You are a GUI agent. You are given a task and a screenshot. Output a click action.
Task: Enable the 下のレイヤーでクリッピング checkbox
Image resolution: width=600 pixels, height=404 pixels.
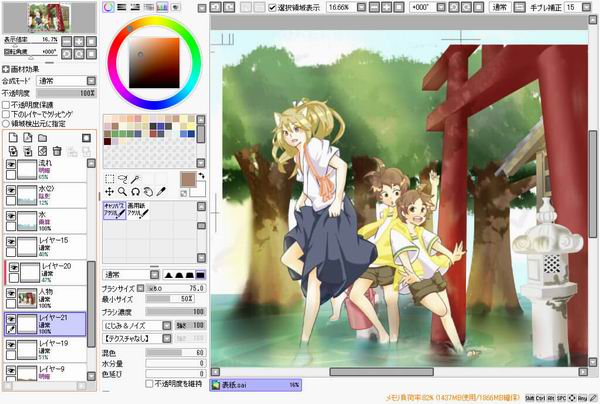[6, 114]
